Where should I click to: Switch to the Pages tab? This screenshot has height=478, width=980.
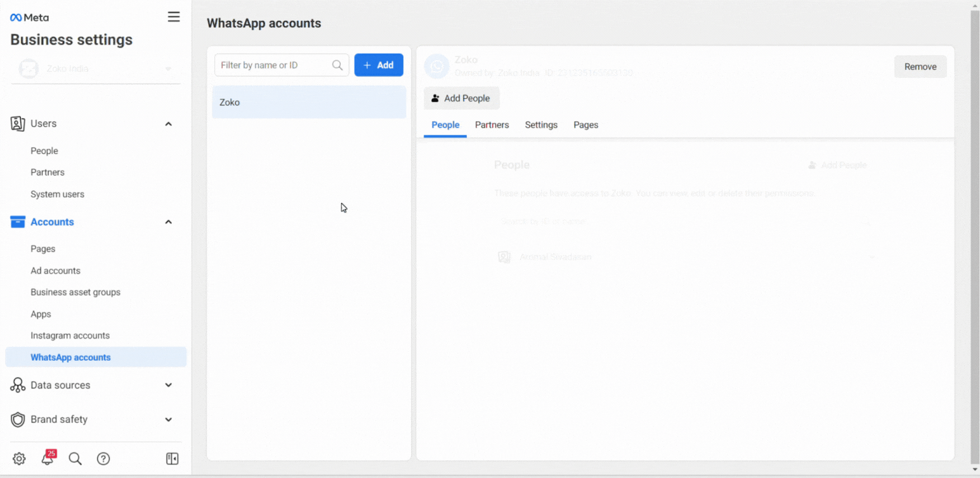(586, 125)
